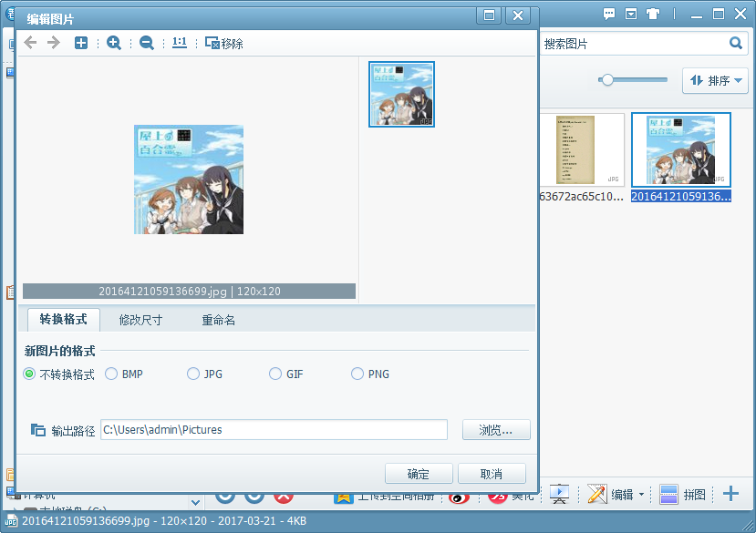This screenshot has width=756, height=533.
Task: Click the add image plus icon
Action: tap(81, 43)
